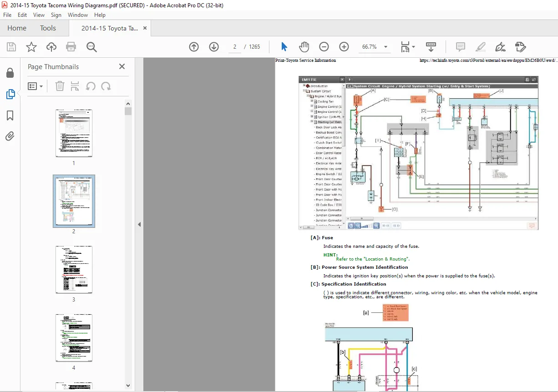Rotate page clockwise

pyautogui.click(x=106, y=86)
